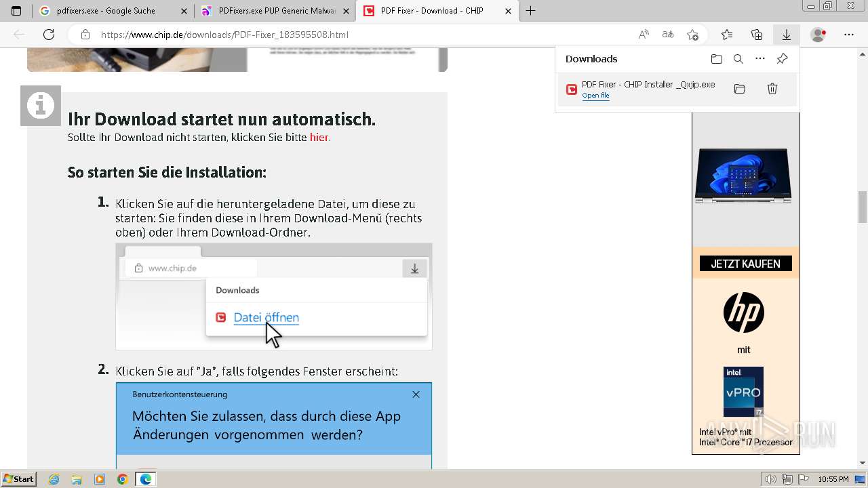Switch to pdfixers.exe Google Suche tab
This screenshot has height=488, width=868.
point(113,11)
